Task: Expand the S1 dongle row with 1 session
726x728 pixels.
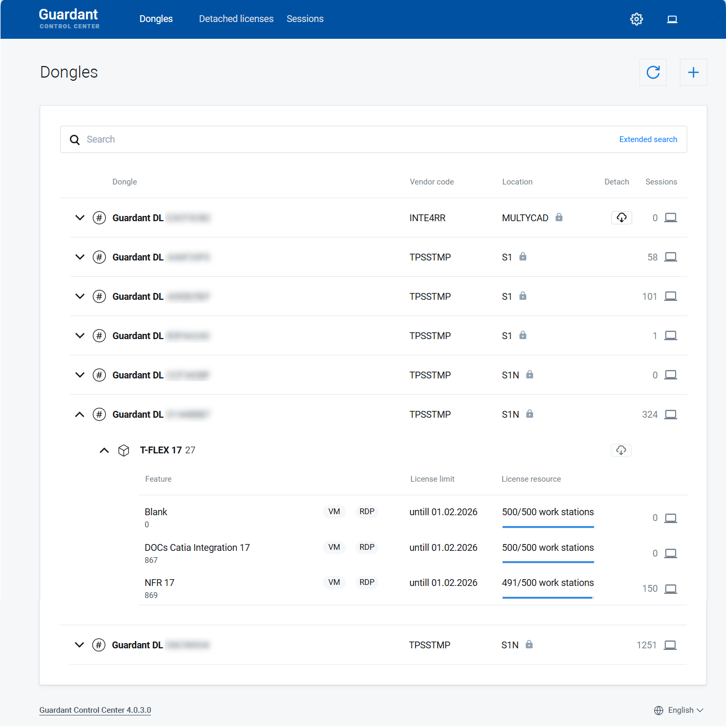Action: point(80,335)
